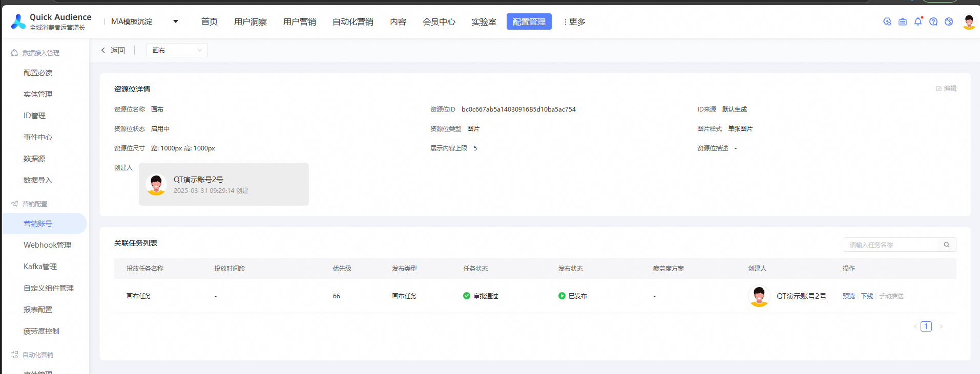Click the 默认生成 ID source value
980x374 pixels.
pyautogui.click(x=735, y=109)
